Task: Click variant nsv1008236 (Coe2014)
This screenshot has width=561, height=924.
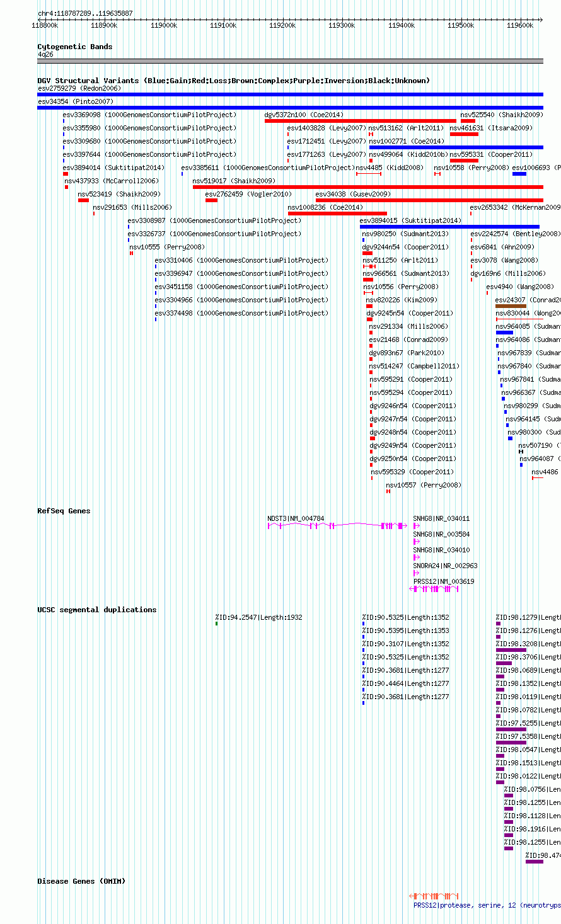Action: point(325,207)
